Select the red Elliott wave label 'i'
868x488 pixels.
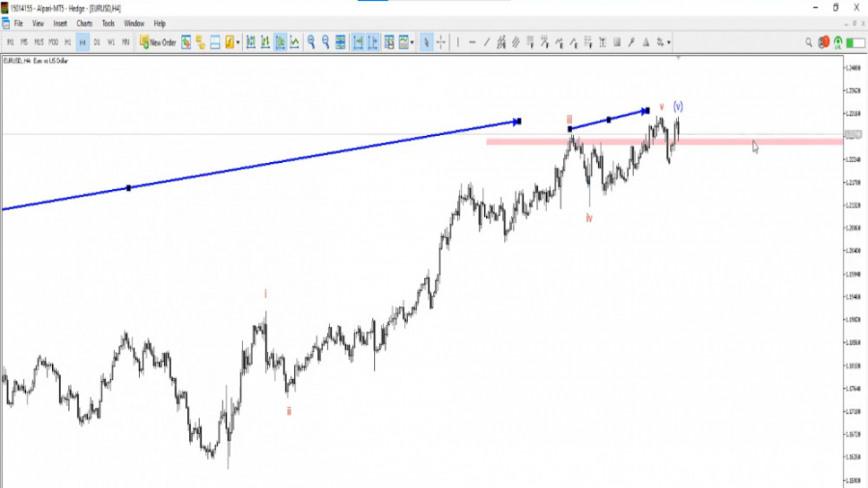coord(265,294)
